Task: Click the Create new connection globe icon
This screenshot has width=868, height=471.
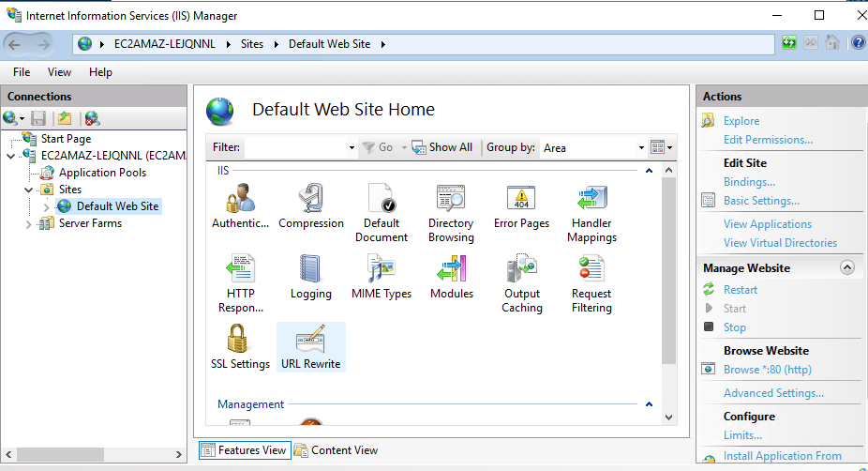Action: 10,118
